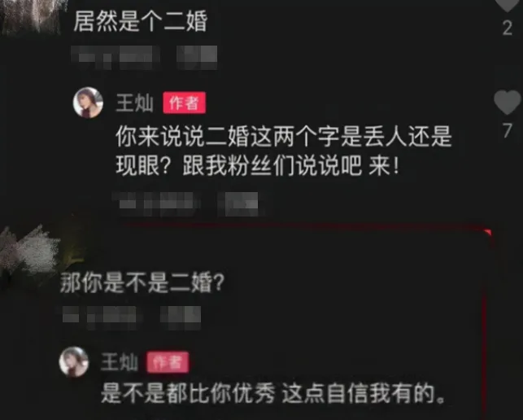Tap the faded 作者 badge in the lower reply
Screen dimensions: 523x420
168,362
